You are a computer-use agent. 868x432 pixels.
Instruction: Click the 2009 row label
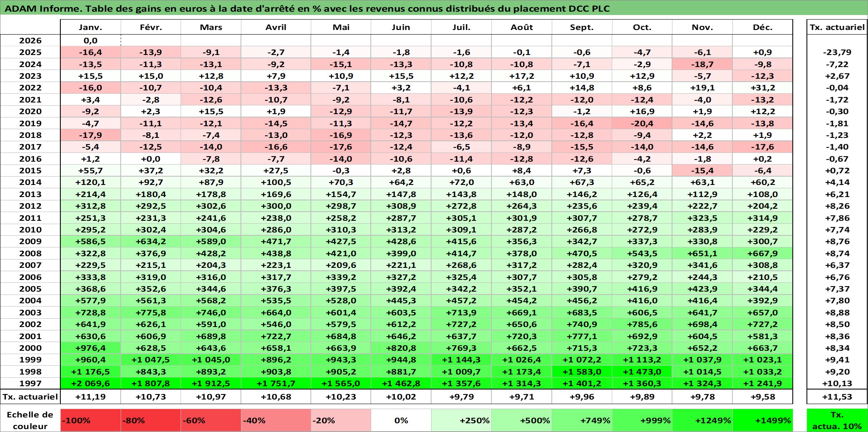tap(30, 241)
